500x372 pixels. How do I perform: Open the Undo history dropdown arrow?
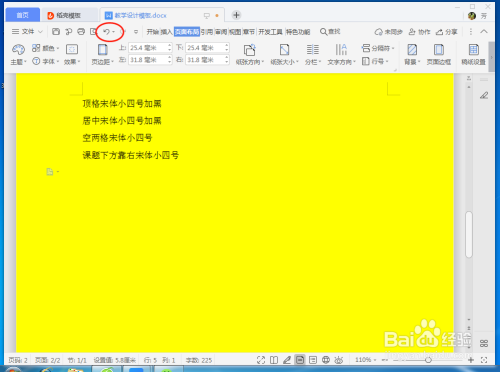point(113,32)
